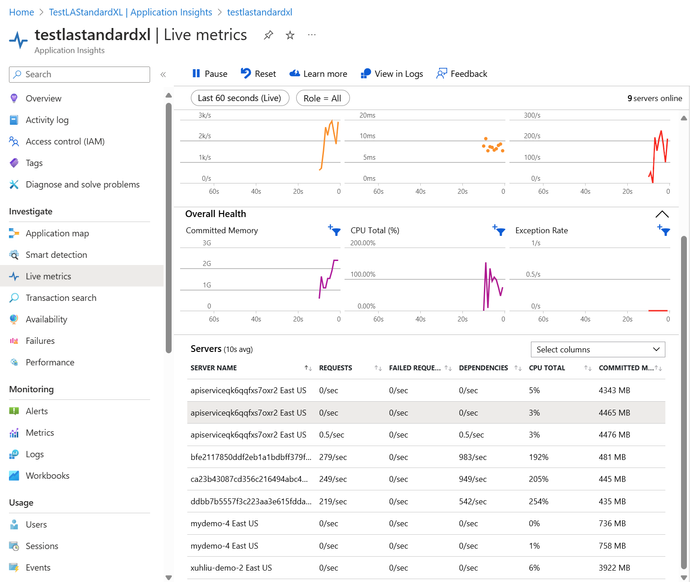Click the Last 60 seconds (Live) pill
This screenshot has height=582, width=690.
(240, 98)
